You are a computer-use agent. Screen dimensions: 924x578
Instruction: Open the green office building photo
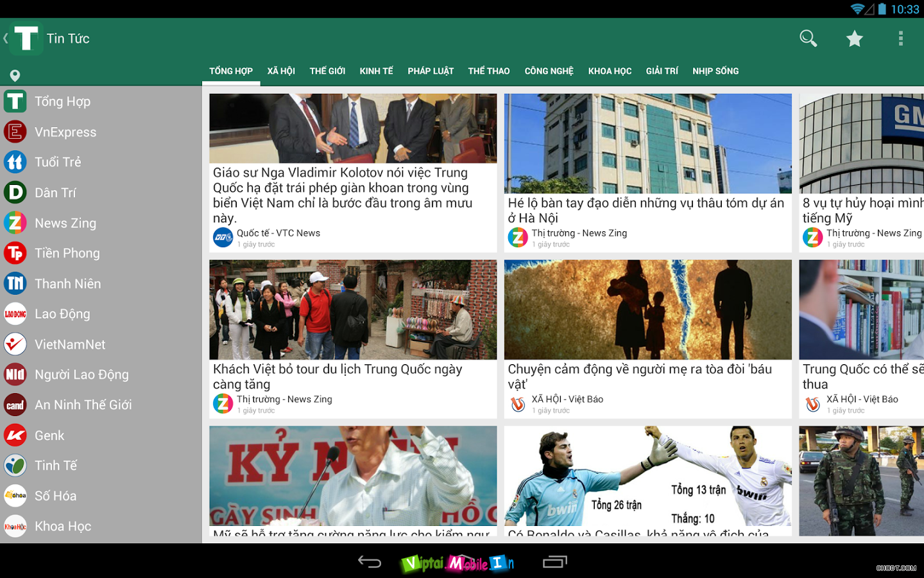pyautogui.click(x=648, y=143)
